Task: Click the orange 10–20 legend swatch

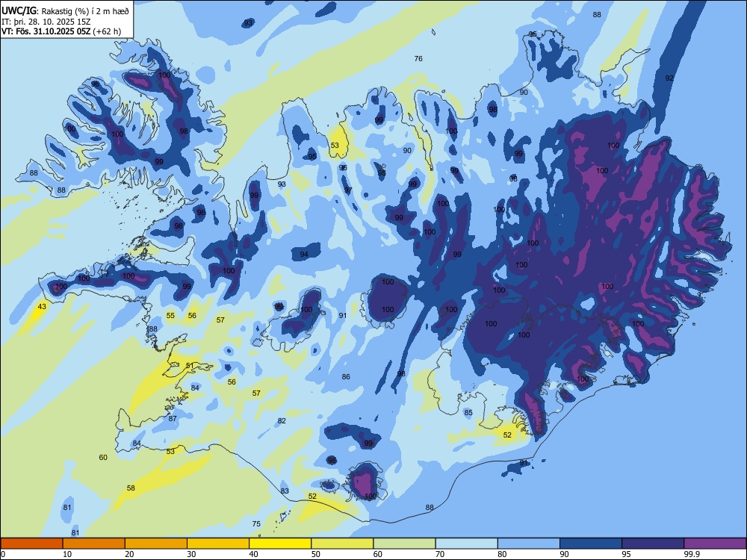Action: (x=94, y=544)
